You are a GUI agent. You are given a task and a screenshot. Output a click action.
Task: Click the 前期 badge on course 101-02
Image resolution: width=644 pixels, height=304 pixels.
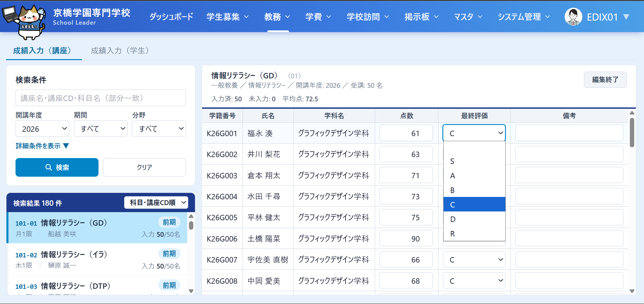coord(169,254)
